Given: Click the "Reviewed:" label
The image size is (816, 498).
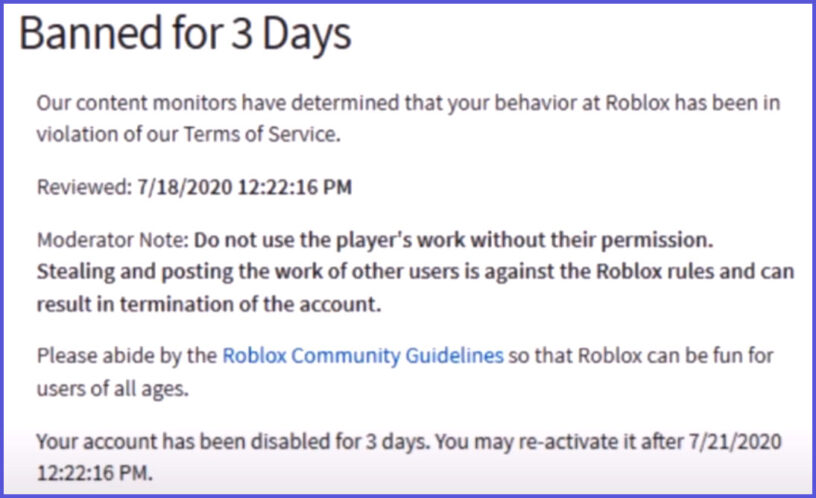Looking at the screenshot, I should tap(85, 187).
